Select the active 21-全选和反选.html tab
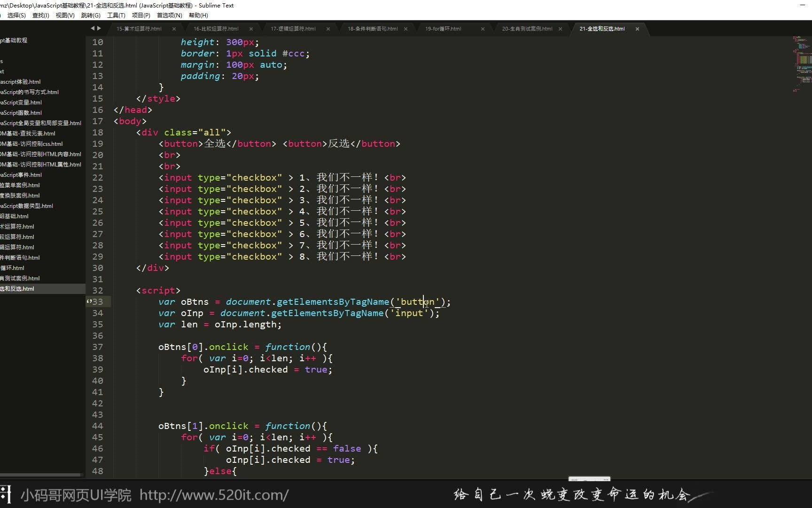Image resolution: width=812 pixels, height=508 pixels. [x=602, y=29]
